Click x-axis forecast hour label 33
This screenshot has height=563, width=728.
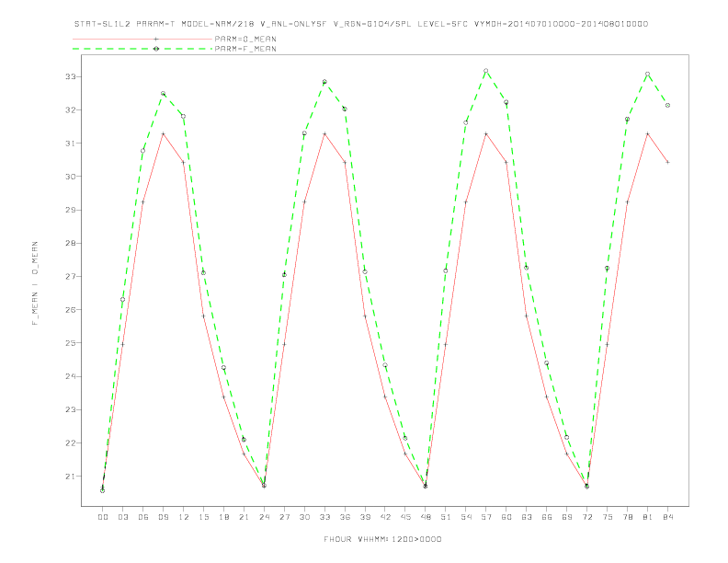324,517
